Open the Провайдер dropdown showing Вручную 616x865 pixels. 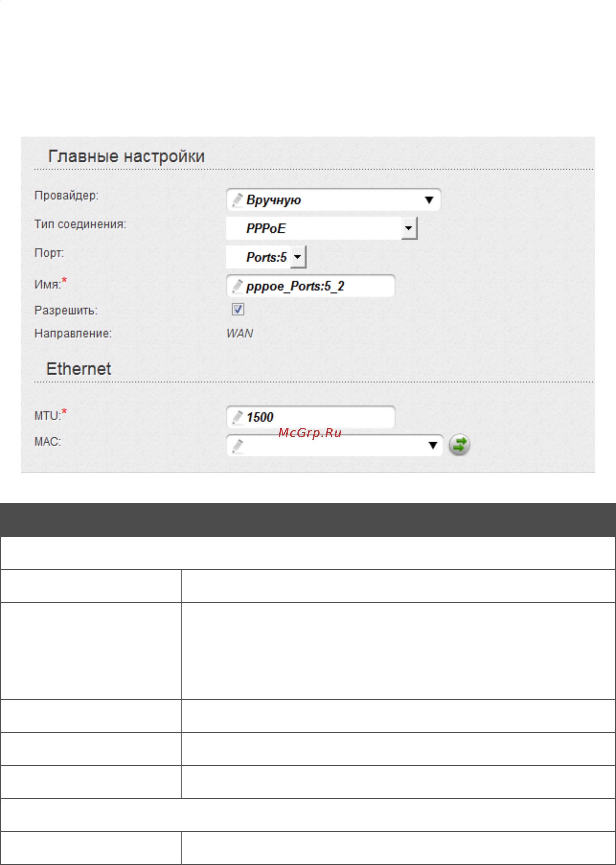pyautogui.click(x=334, y=199)
